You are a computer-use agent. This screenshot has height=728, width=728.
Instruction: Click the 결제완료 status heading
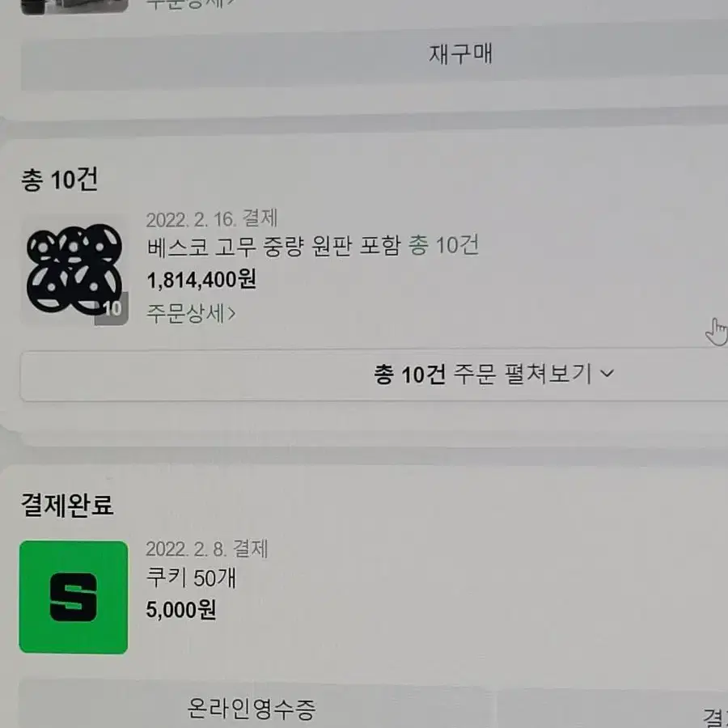(67, 505)
